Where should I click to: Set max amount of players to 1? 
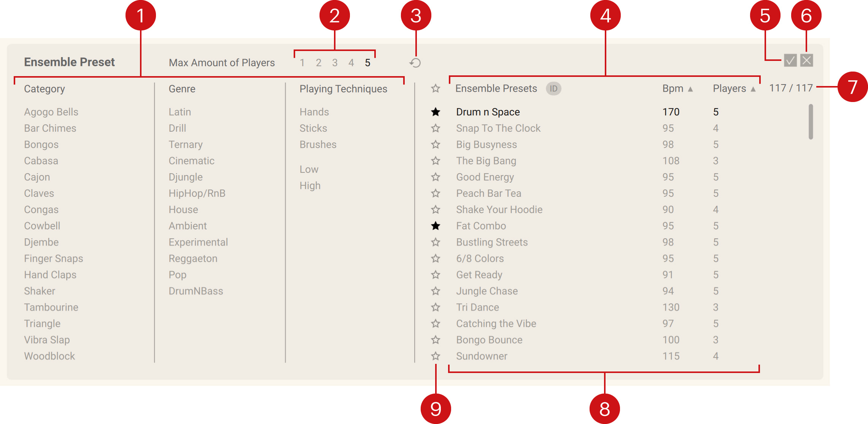click(x=302, y=63)
